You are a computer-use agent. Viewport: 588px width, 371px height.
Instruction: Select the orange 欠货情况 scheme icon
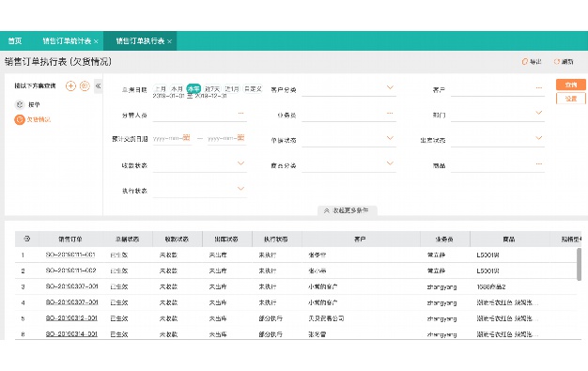[20, 119]
